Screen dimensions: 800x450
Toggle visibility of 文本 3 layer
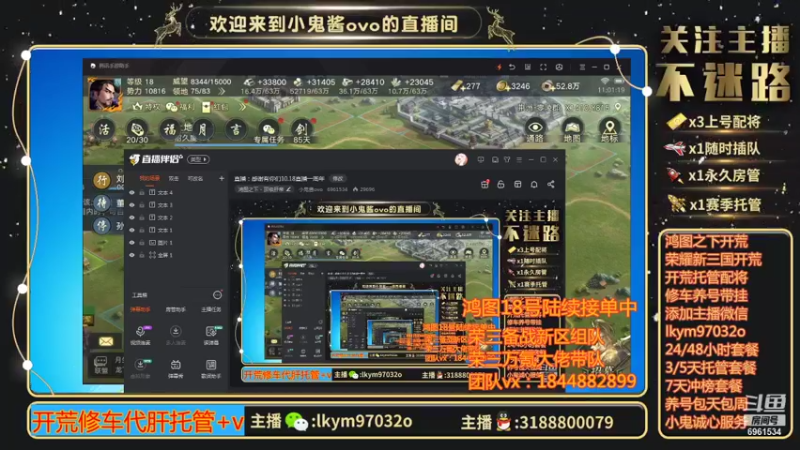[132, 205]
